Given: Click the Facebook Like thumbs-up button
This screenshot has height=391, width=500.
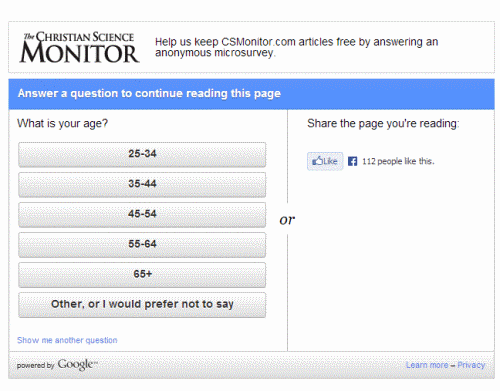Looking at the screenshot, I should (325, 161).
